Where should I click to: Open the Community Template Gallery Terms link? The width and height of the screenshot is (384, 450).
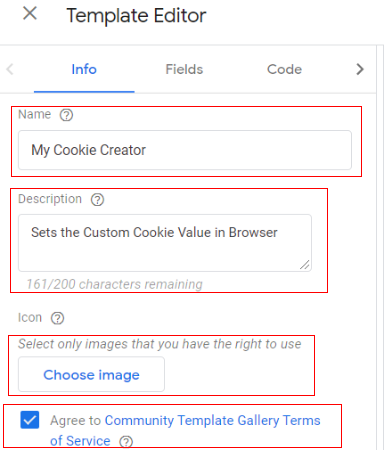tap(212, 420)
